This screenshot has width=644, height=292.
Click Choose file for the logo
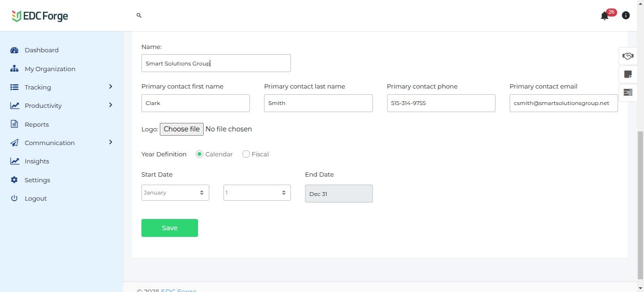point(182,129)
